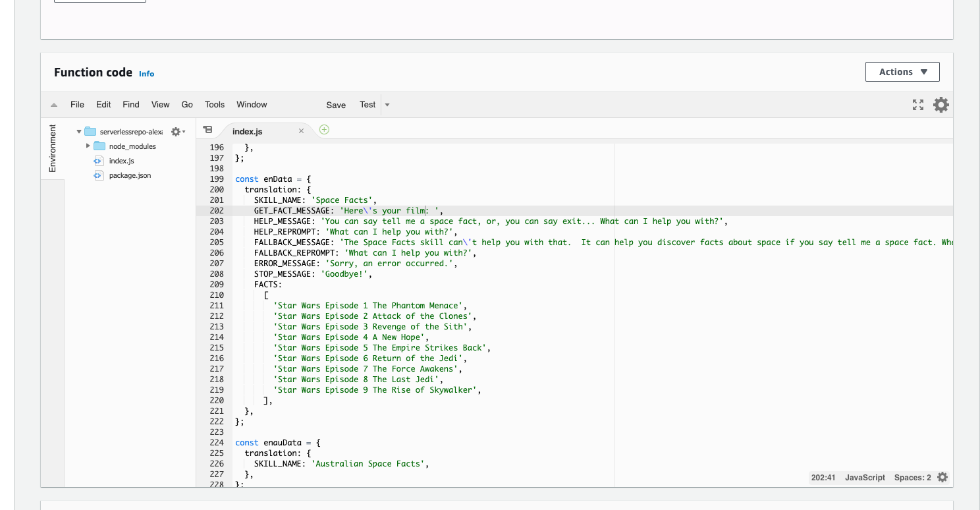Open package.json in the file tree
The width and height of the screenshot is (980, 510).
click(x=130, y=175)
